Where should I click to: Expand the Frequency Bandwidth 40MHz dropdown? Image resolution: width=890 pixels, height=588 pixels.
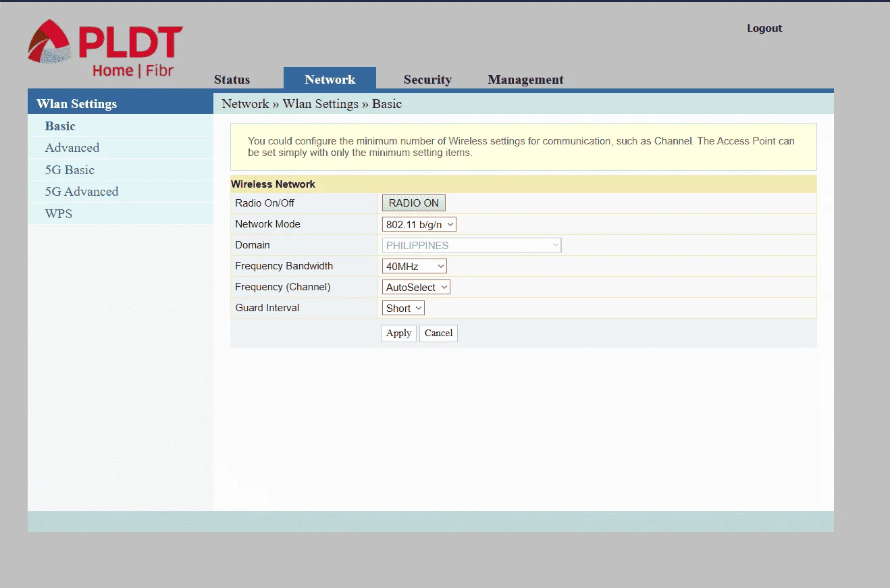pyautogui.click(x=415, y=266)
